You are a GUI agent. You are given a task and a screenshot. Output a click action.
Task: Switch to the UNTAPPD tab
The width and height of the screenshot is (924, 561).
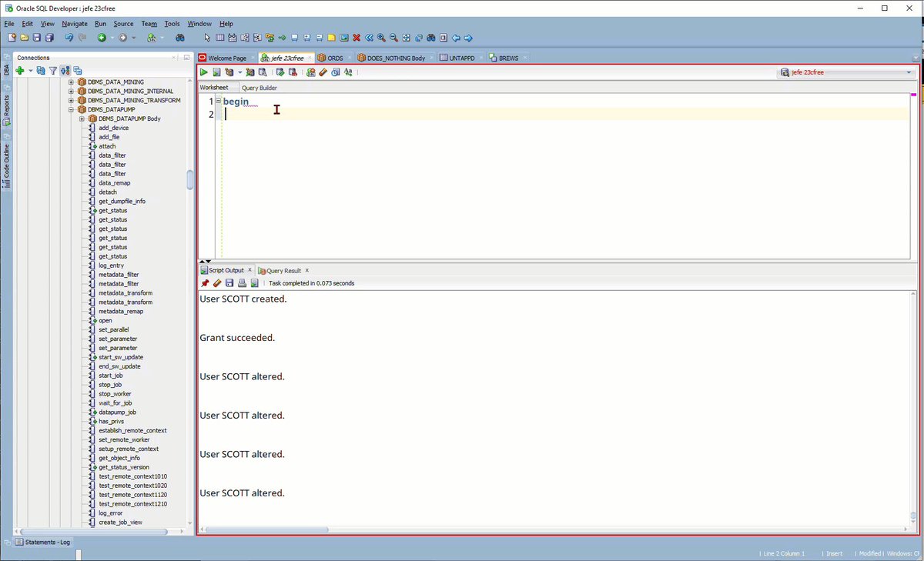click(x=461, y=58)
